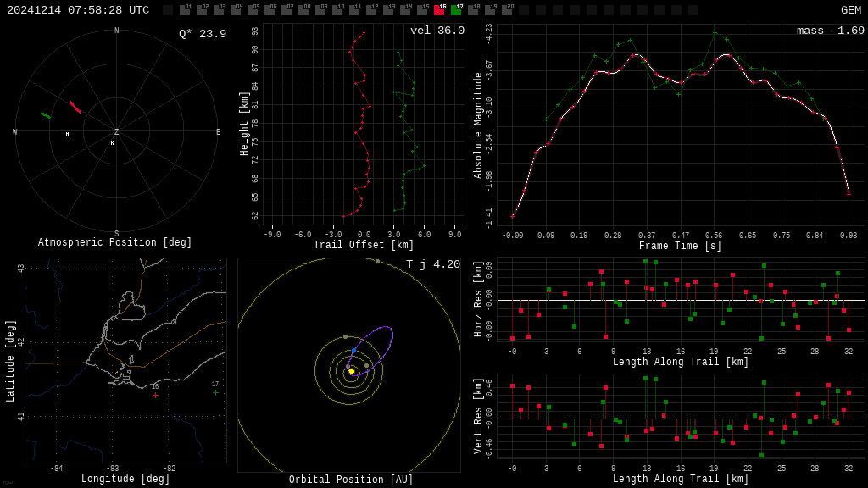Image resolution: width=868 pixels, height=488 pixels.
Task: Select station indicator box 08
Action: (x=303, y=9)
